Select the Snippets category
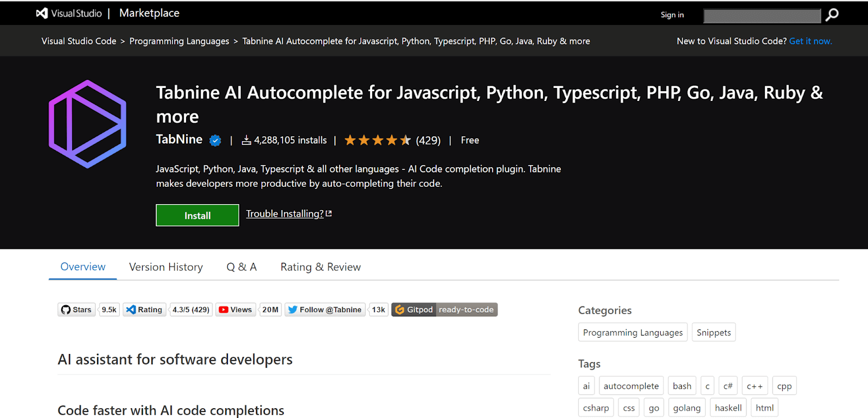868x418 pixels. click(x=714, y=332)
